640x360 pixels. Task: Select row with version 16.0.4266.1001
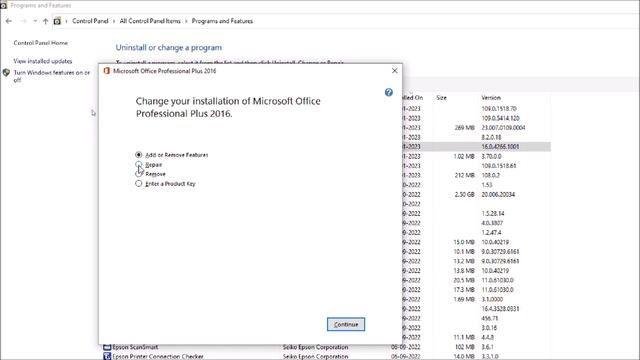coord(476,147)
